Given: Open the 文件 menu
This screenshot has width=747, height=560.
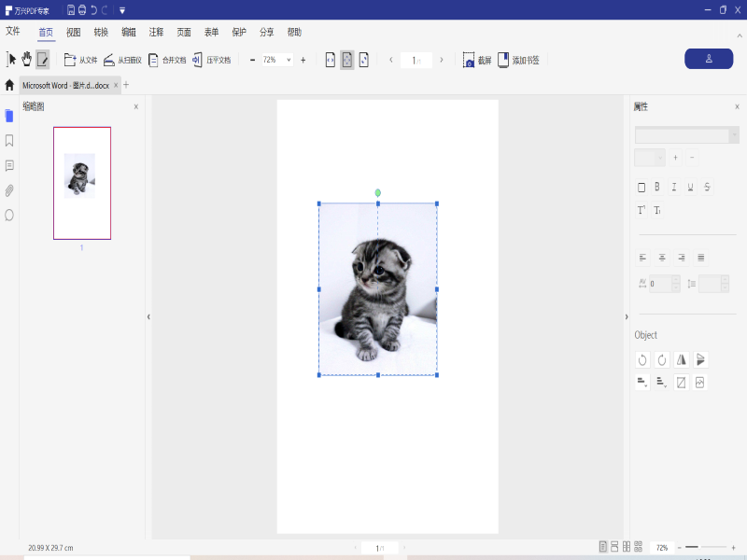Looking at the screenshot, I should 12,32.
